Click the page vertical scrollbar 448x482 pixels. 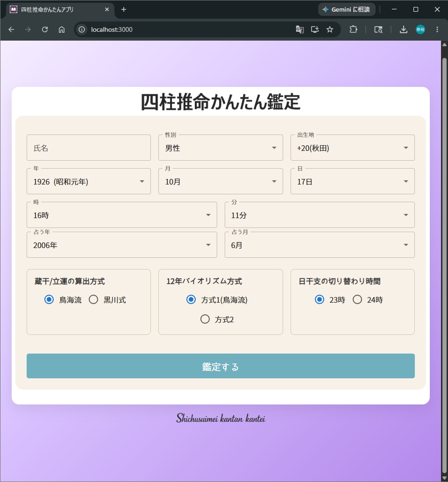pos(444,266)
